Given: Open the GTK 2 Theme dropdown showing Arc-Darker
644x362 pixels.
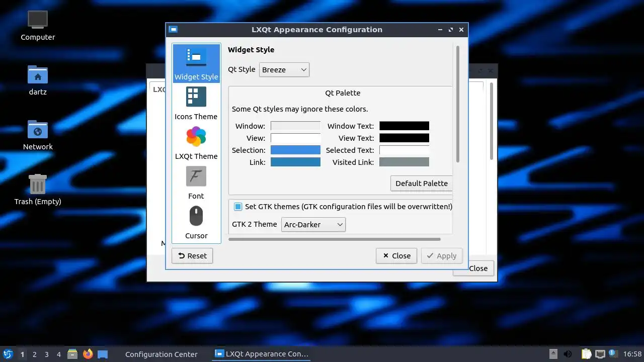Looking at the screenshot, I should pos(313,225).
